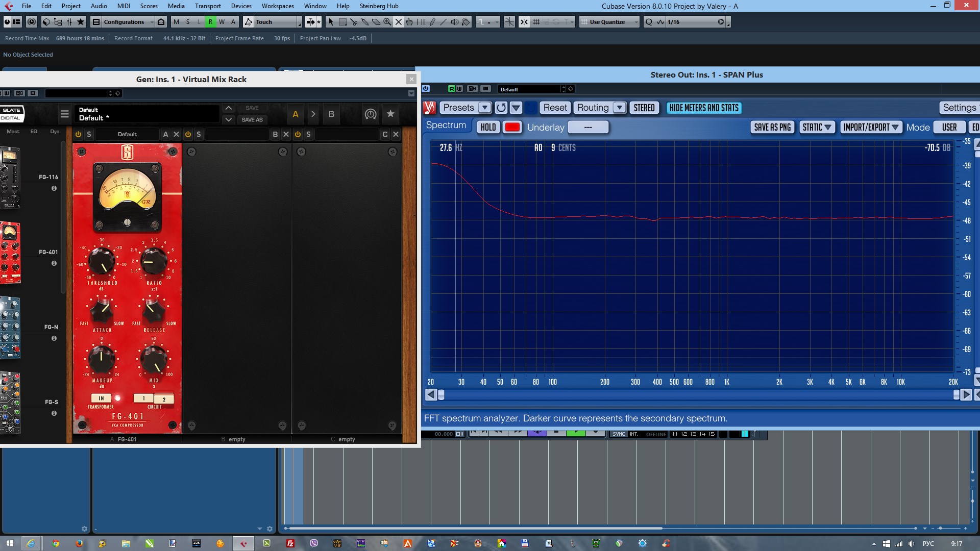
Task: Click the SPAN Plus undo circular-arrow icon
Action: pyautogui.click(x=501, y=108)
